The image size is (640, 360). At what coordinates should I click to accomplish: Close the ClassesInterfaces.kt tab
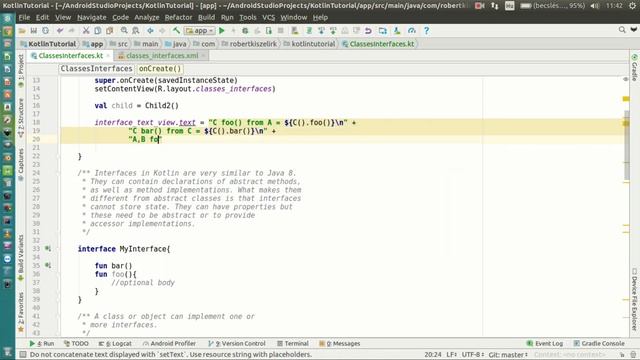pos(109,56)
